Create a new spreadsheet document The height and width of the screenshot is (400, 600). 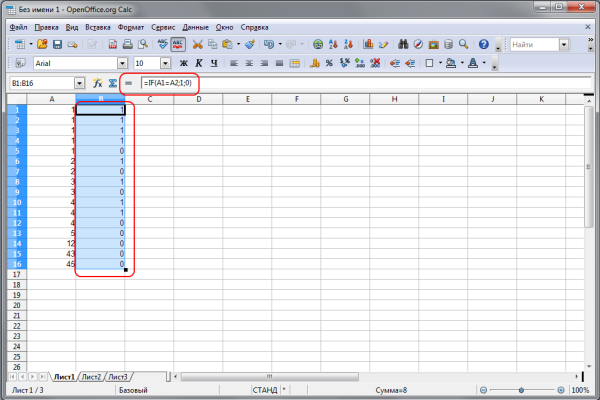(x=20, y=44)
